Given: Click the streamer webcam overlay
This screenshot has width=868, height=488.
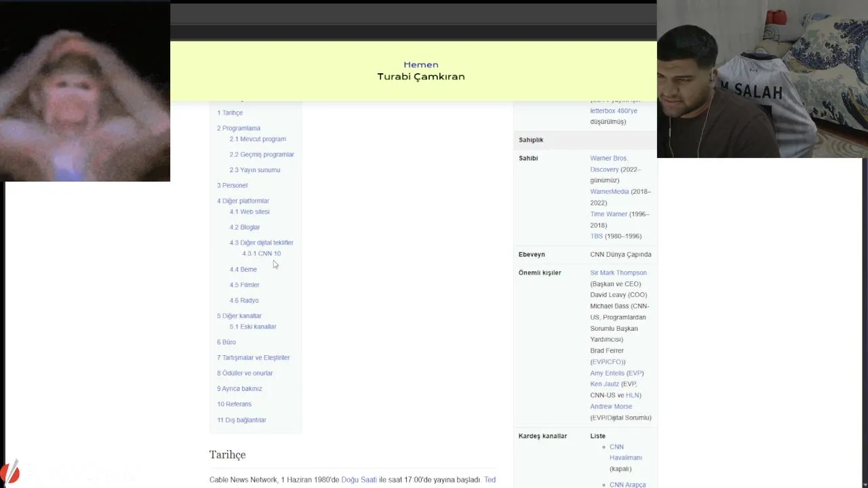Looking at the screenshot, I should [x=762, y=79].
